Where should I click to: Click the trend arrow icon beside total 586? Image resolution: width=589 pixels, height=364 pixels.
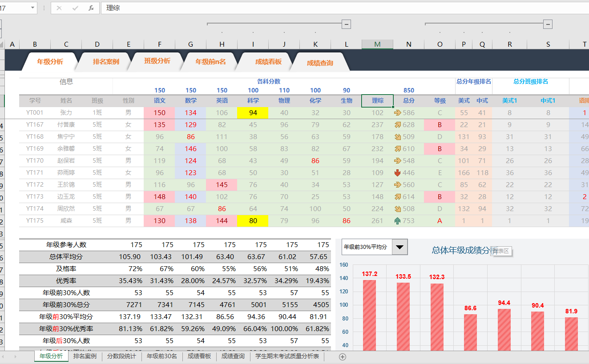[x=397, y=113]
